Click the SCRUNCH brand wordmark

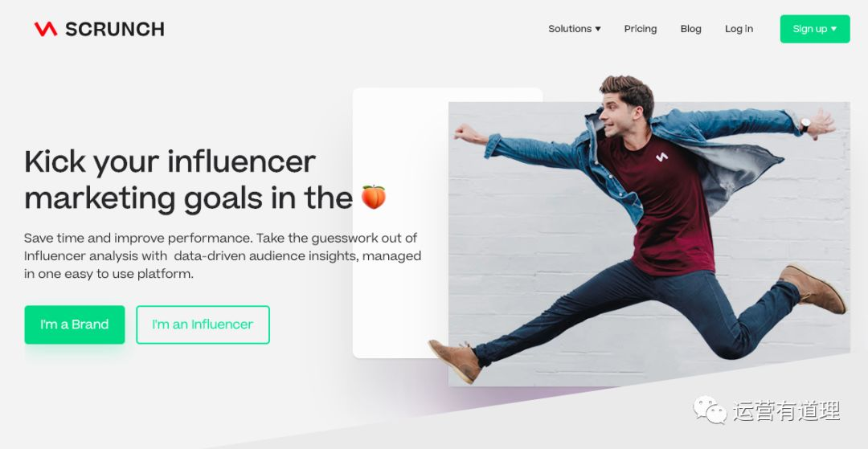point(115,29)
